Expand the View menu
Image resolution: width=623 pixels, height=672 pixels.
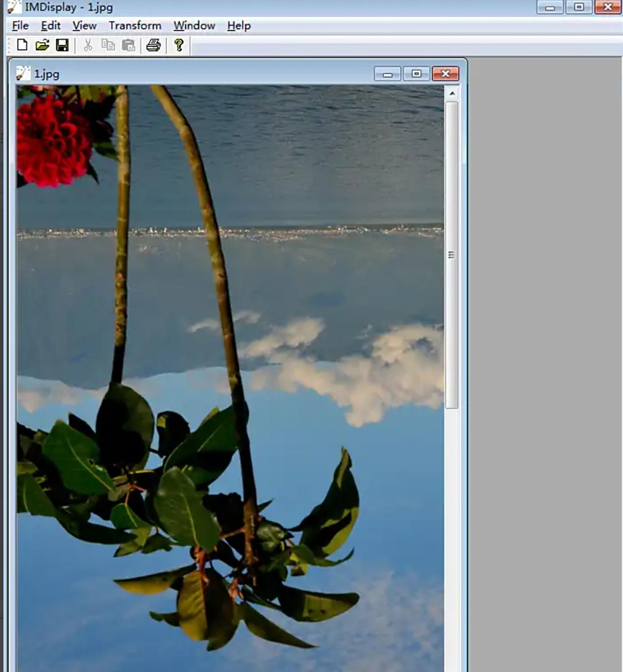(x=84, y=26)
